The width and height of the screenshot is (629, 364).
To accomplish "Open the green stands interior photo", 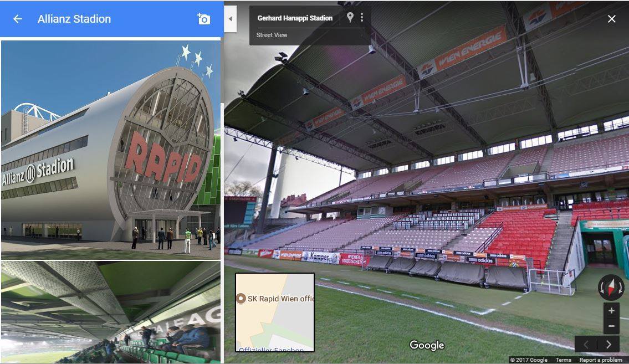I will point(111,312).
